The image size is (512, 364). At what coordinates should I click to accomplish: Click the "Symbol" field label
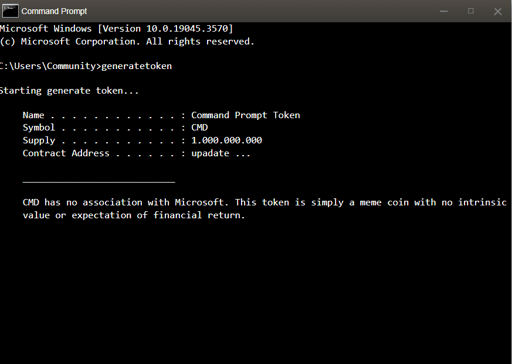(38, 128)
